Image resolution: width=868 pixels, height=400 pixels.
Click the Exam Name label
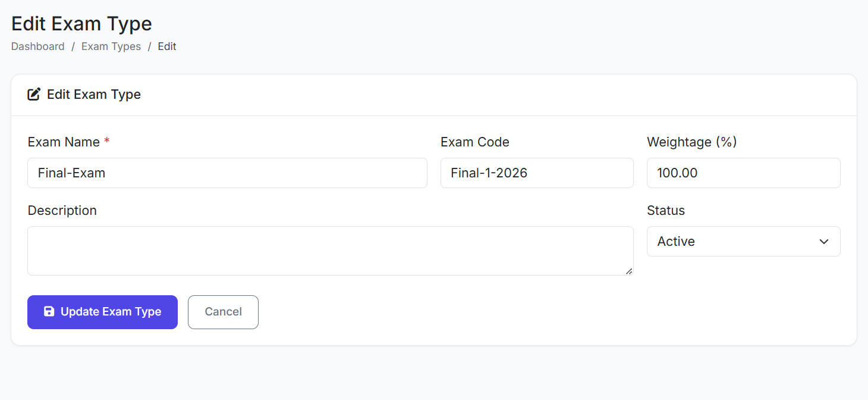pyautogui.click(x=64, y=142)
